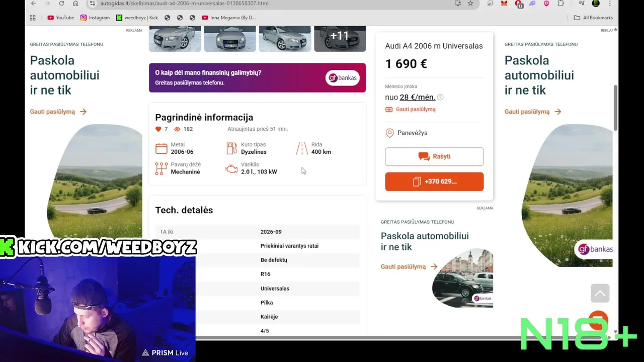This screenshot has height=362, width=644.
Task: Click the info question mark beside 28 €/mėn.
Action: [x=440, y=98]
